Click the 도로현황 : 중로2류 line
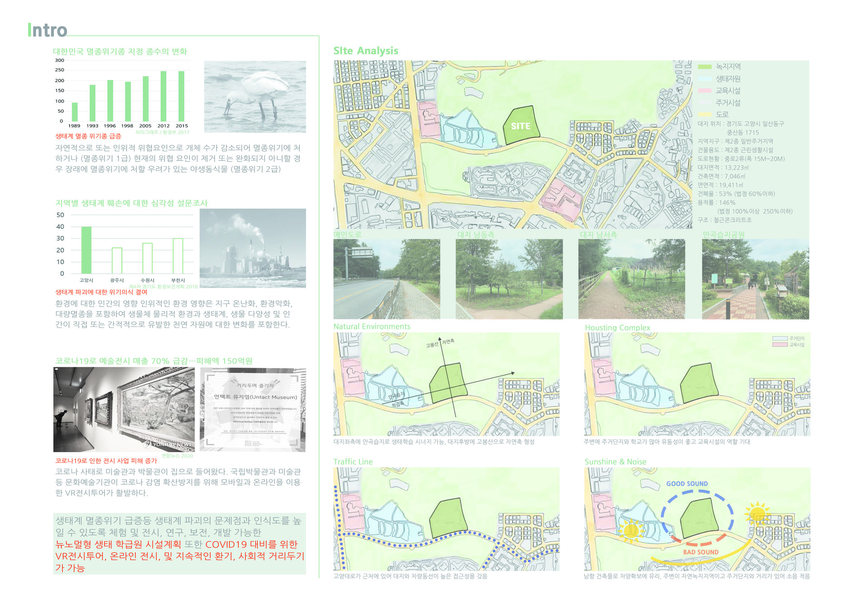Viewport: 868px width, 614px height. click(741, 159)
